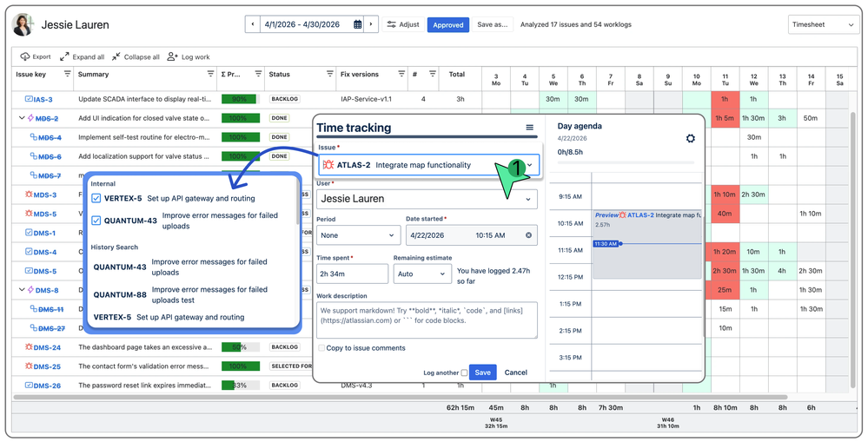Open issue link MDS-4
This screenshot has height=442, width=868.
[x=50, y=137]
